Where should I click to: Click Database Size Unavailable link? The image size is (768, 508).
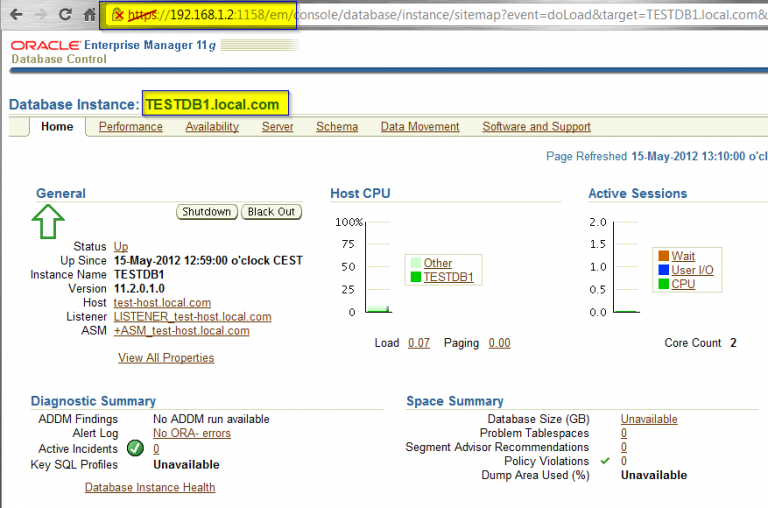point(649,419)
